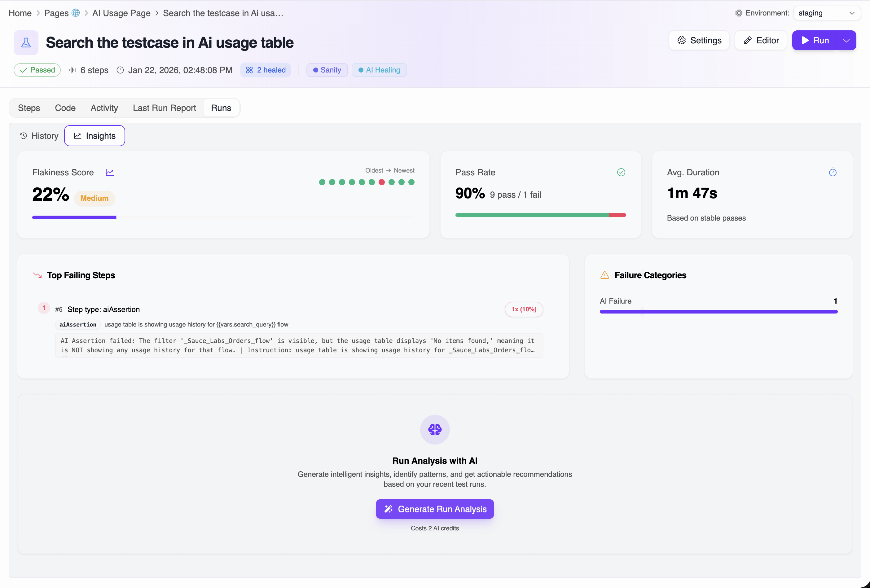Click the brain icon above Run Analysis with AI
Screen dimensions: 870x588
point(435,429)
